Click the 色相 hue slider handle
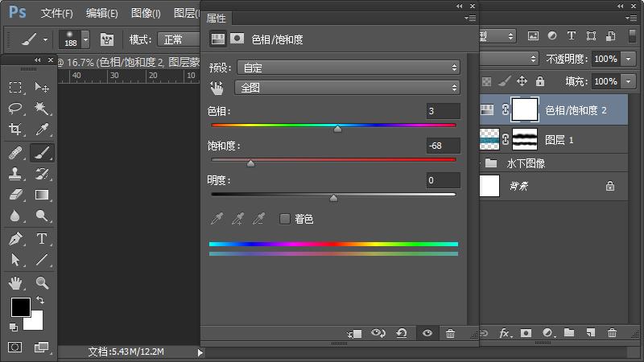 337,129
